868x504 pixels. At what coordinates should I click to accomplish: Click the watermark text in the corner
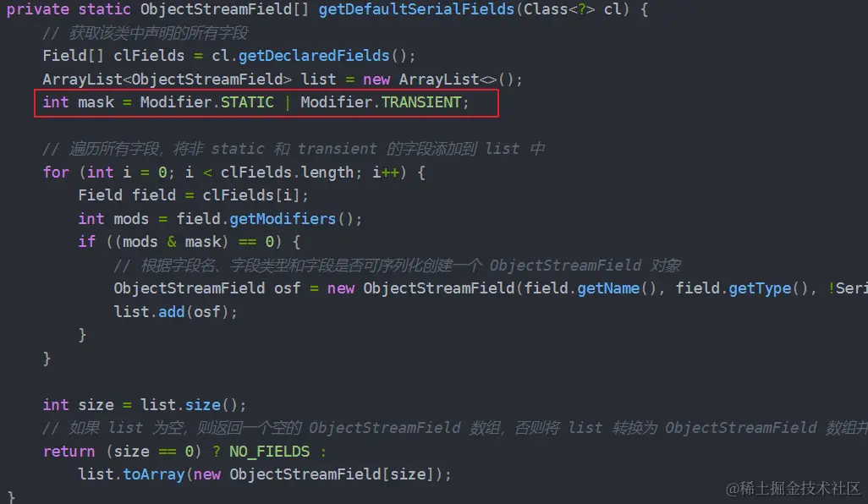[794, 489]
